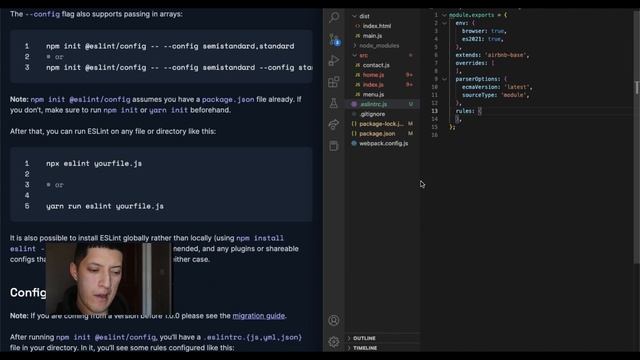The image size is (640, 360).
Task: Click the --config flag code text
Action: point(42,14)
